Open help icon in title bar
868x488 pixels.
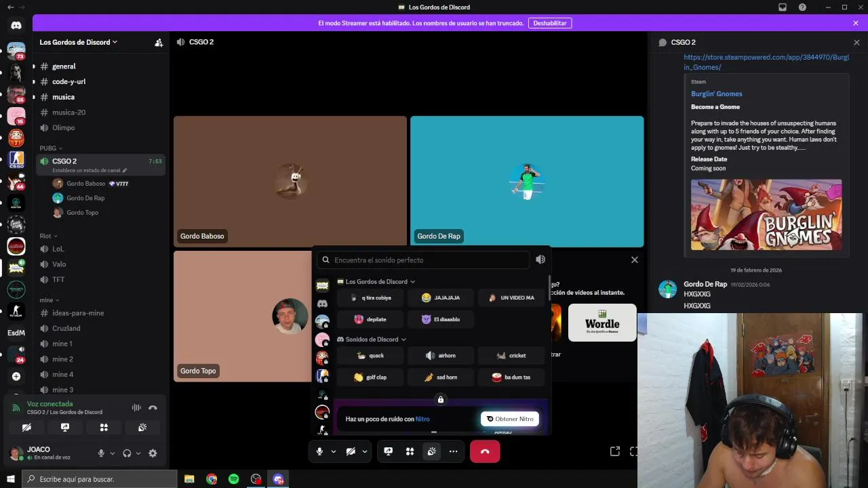tap(803, 7)
